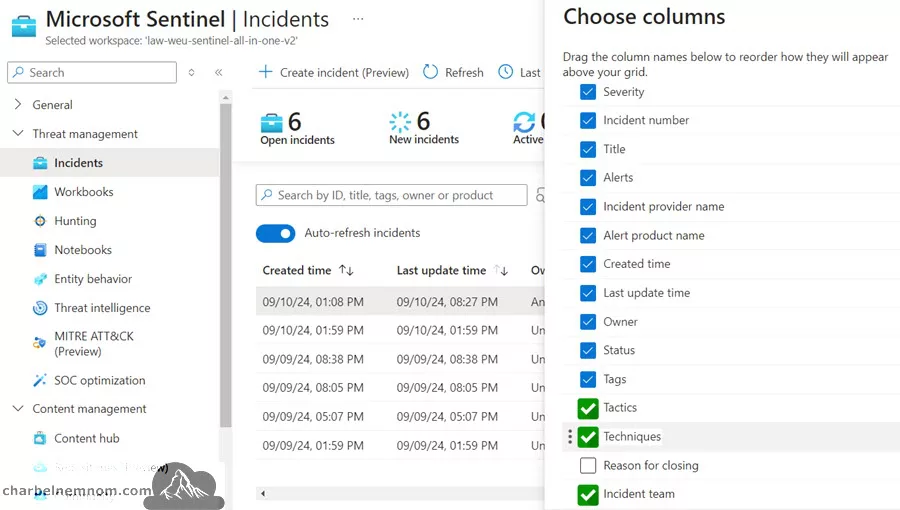The image size is (900, 510).
Task: Open the Content hub bag icon
Action: (40, 438)
